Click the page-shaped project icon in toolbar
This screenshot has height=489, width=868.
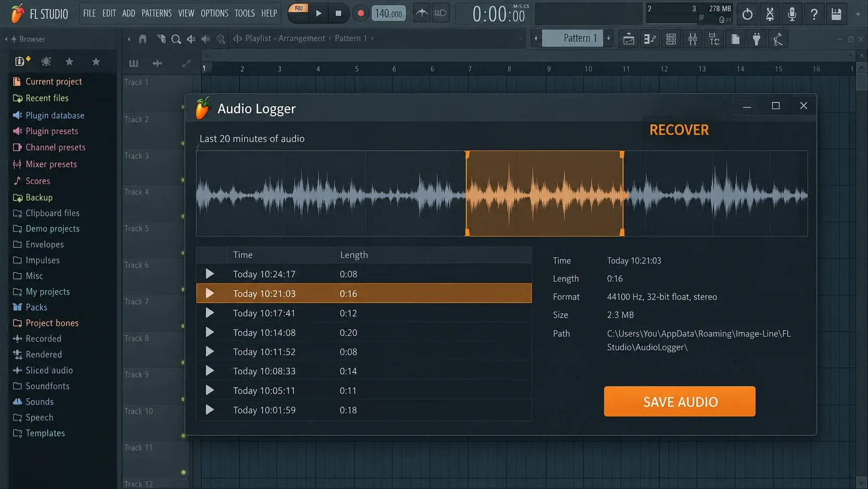[x=735, y=39]
